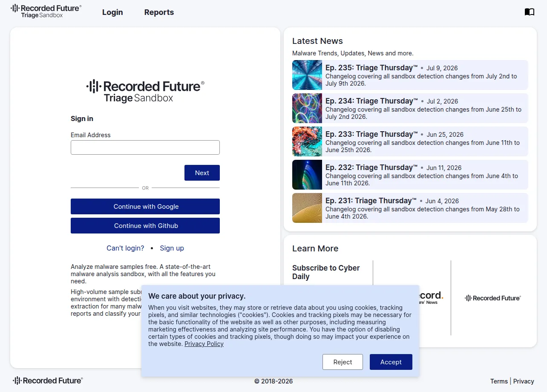Click the Ep. 235 news thumbnail
This screenshot has width=547, height=392.
[x=307, y=75]
